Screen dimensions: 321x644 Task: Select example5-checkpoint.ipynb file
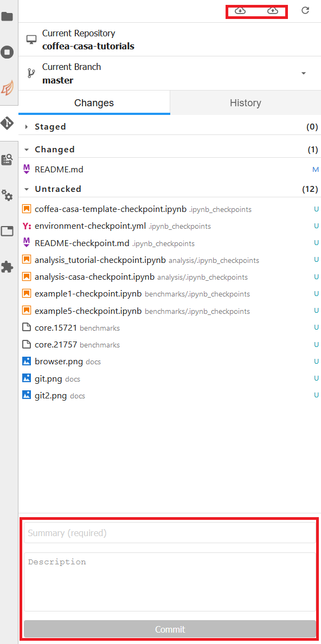[x=169, y=311]
